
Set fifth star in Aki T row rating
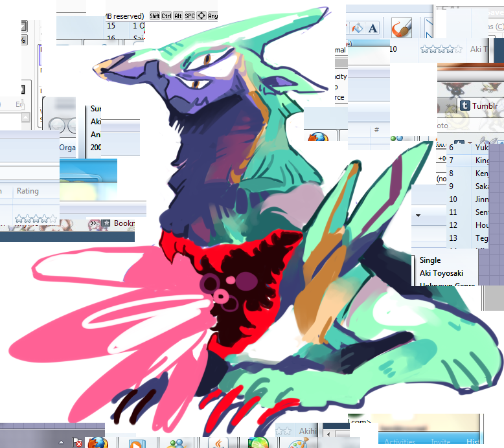click(458, 49)
